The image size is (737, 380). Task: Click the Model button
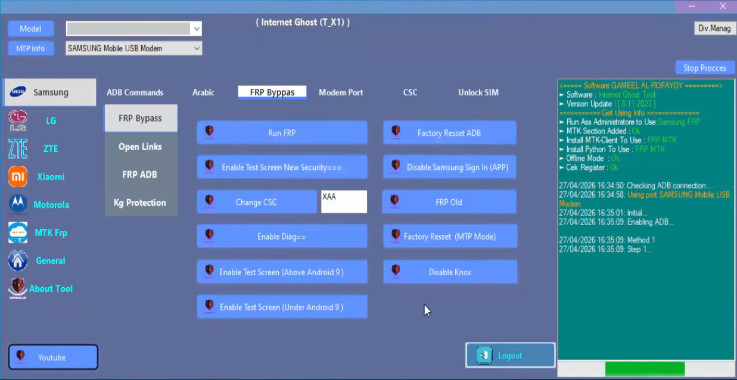[x=31, y=29]
